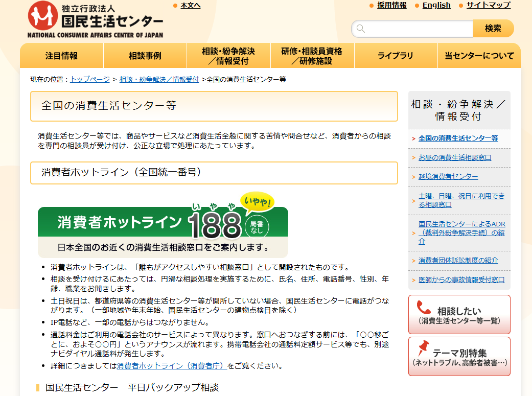This screenshot has height=396, width=532.
Task: Jump to content with 本文へ link
Action: pos(190,5)
